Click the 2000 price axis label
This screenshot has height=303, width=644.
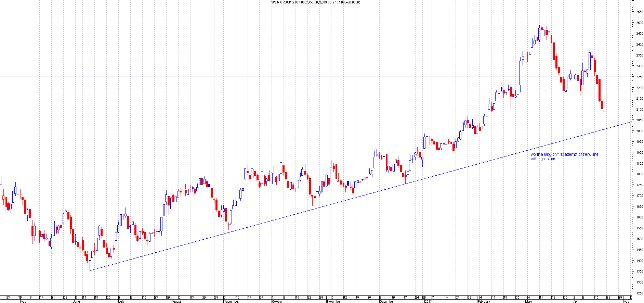coord(639,131)
